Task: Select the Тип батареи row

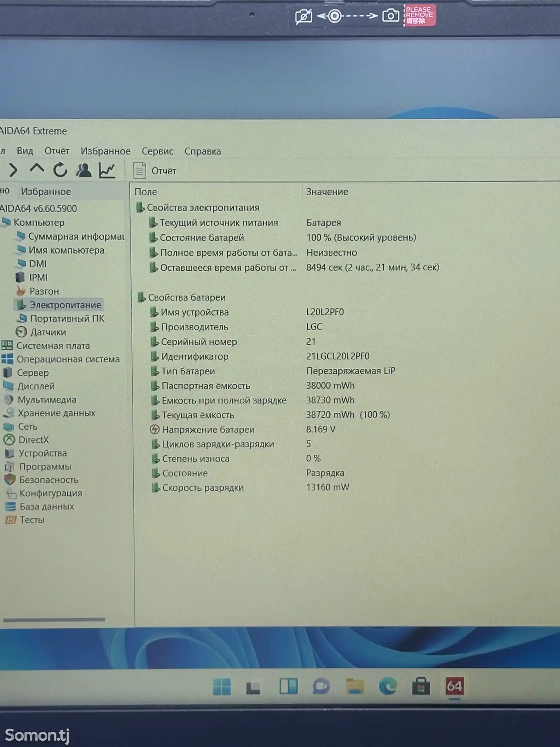Action: 274,371
